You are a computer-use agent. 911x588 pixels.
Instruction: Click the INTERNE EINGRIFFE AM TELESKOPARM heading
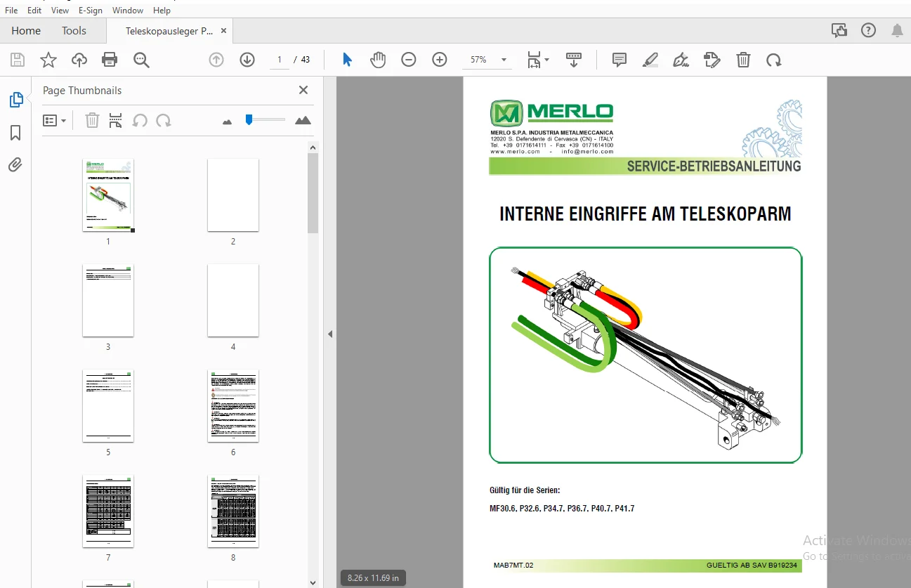(645, 214)
